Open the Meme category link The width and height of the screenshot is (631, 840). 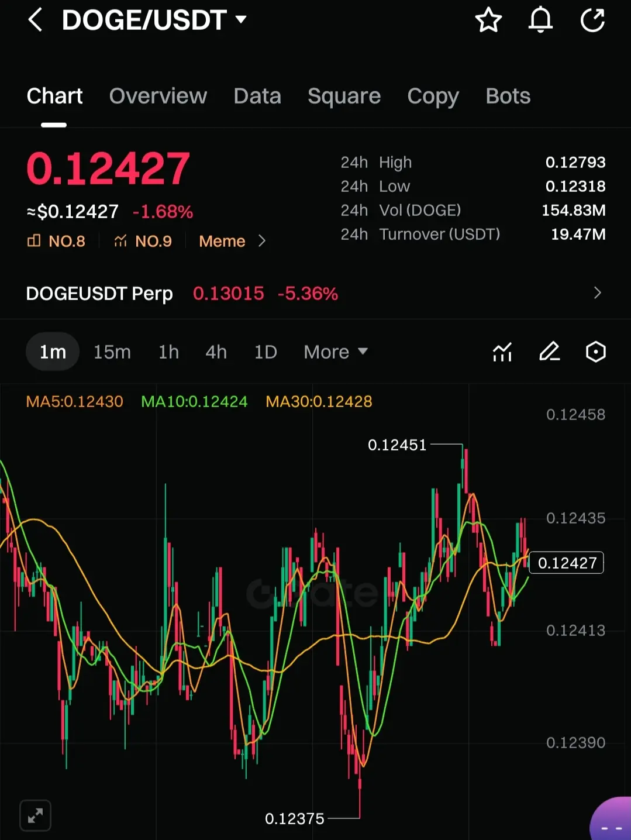222,241
